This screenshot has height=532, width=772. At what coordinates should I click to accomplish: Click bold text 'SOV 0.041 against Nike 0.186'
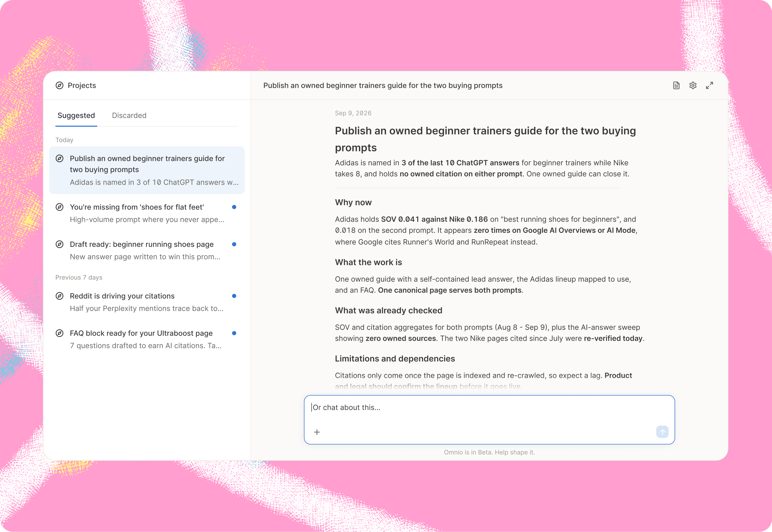click(x=434, y=219)
